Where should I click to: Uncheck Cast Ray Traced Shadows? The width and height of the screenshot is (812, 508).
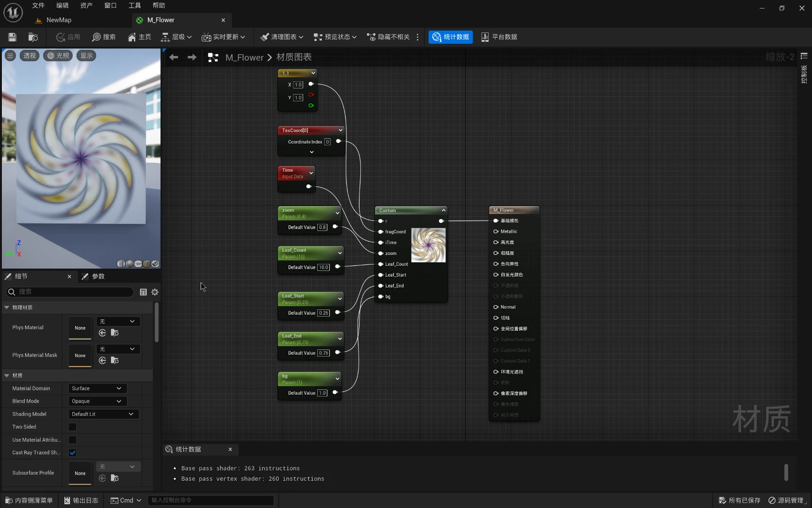(72, 452)
